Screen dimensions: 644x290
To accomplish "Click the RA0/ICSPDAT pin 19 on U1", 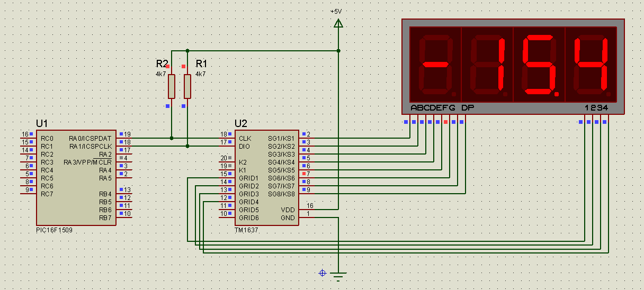I will coord(124,138).
